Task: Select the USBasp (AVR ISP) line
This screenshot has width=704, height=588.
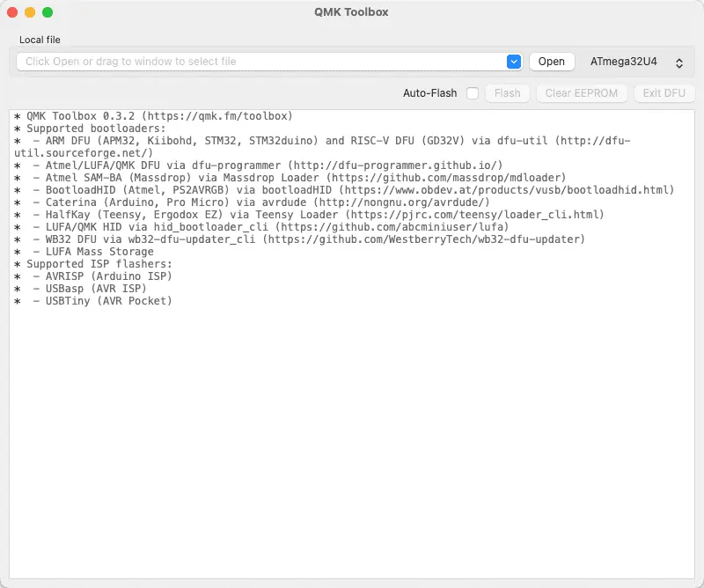Action: point(80,289)
